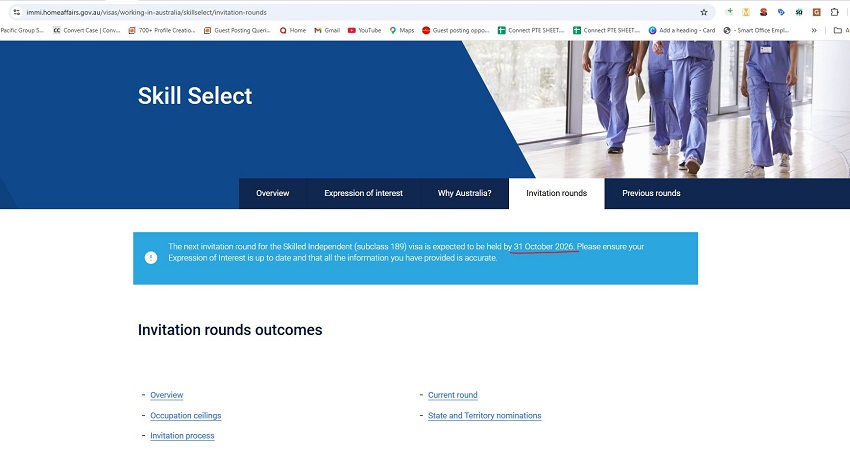Click the yellow M extension icon
The height and width of the screenshot is (460, 850).
click(746, 12)
